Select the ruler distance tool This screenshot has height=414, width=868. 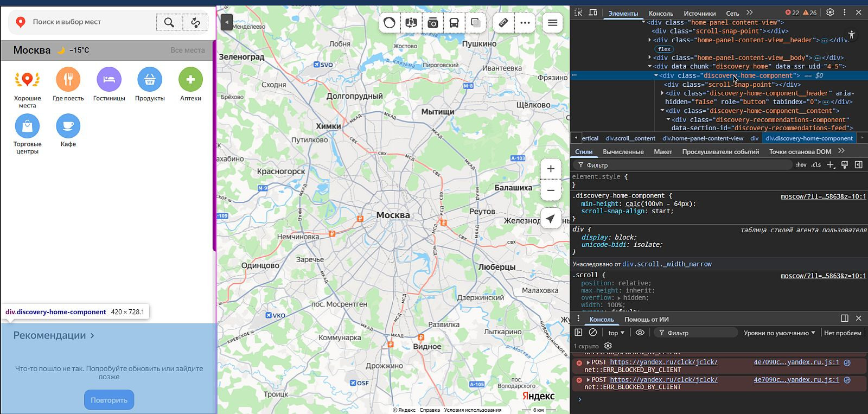click(503, 23)
